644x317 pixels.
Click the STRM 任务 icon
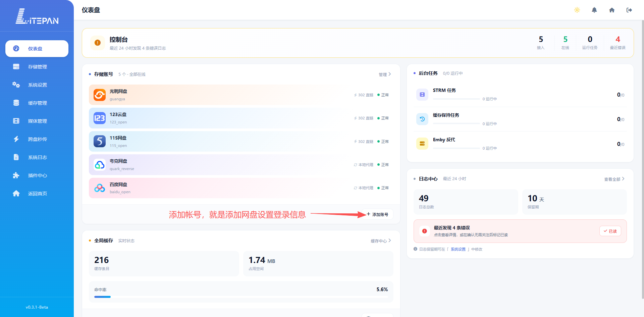tap(422, 95)
